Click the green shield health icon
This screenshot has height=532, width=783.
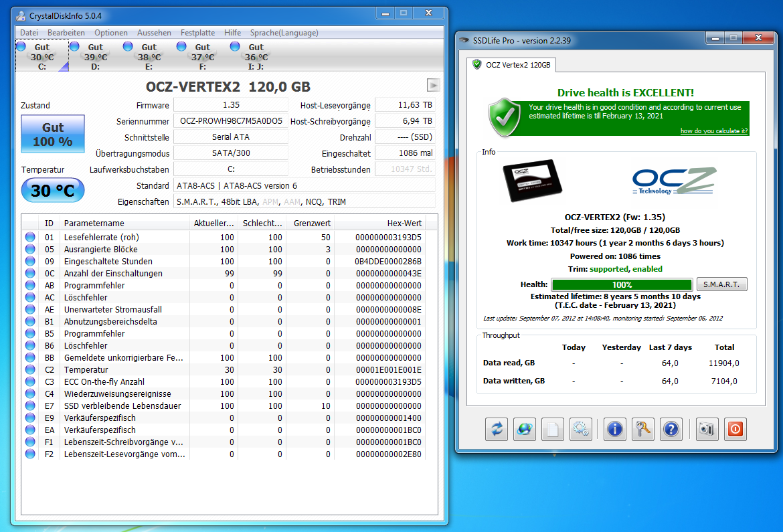[505, 117]
